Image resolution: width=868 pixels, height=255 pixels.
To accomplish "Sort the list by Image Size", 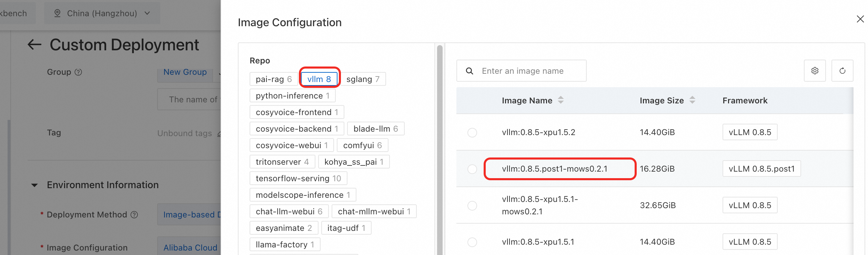I will [692, 100].
